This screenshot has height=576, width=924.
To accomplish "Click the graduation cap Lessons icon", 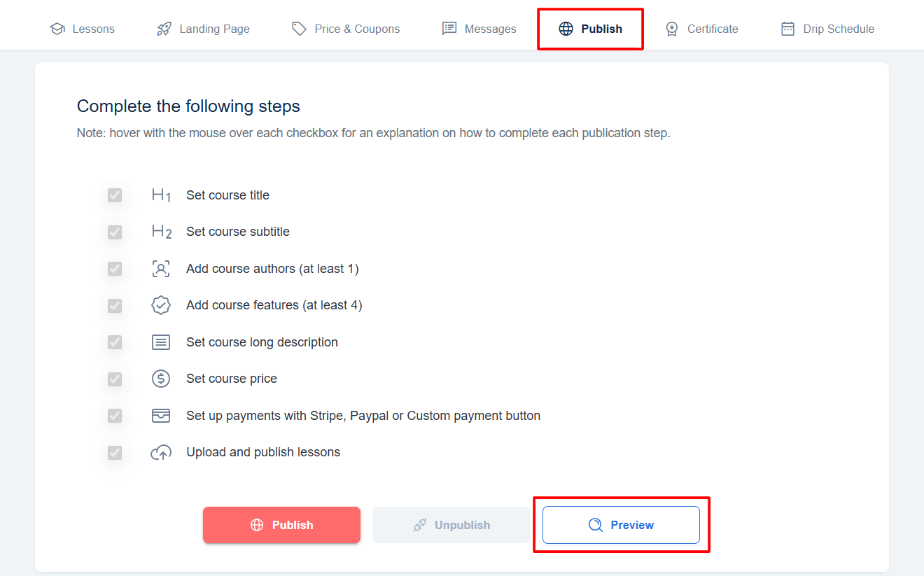I will pyautogui.click(x=57, y=29).
